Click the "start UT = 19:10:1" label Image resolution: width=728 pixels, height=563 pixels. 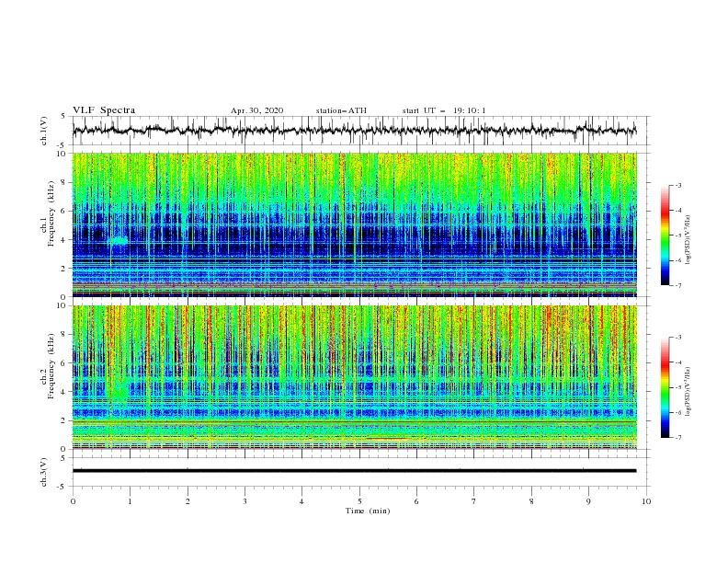point(444,110)
